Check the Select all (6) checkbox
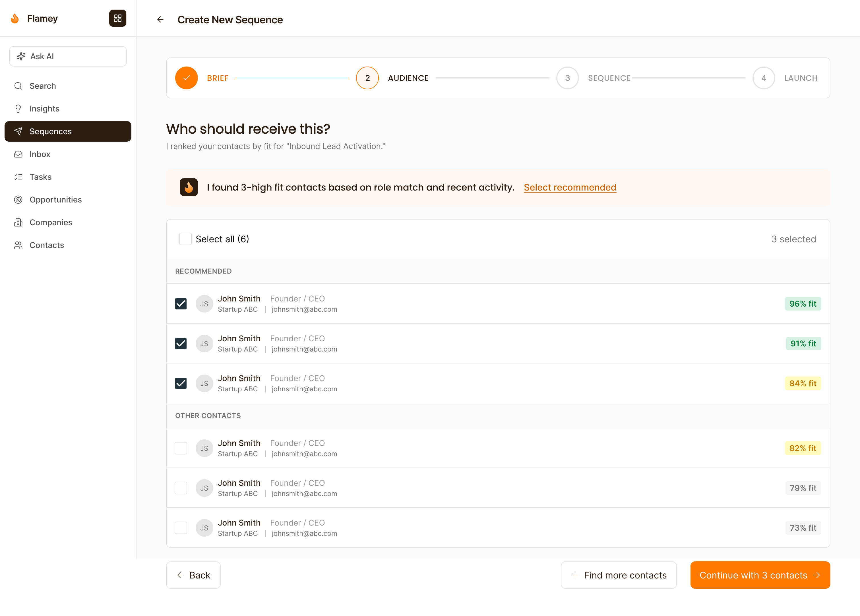 point(185,239)
